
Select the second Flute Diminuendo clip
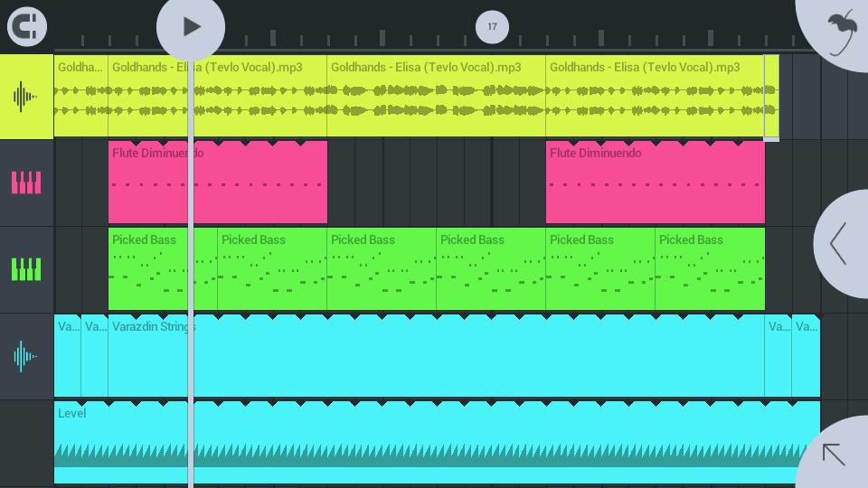pyautogui.click(x=655, y=190)
